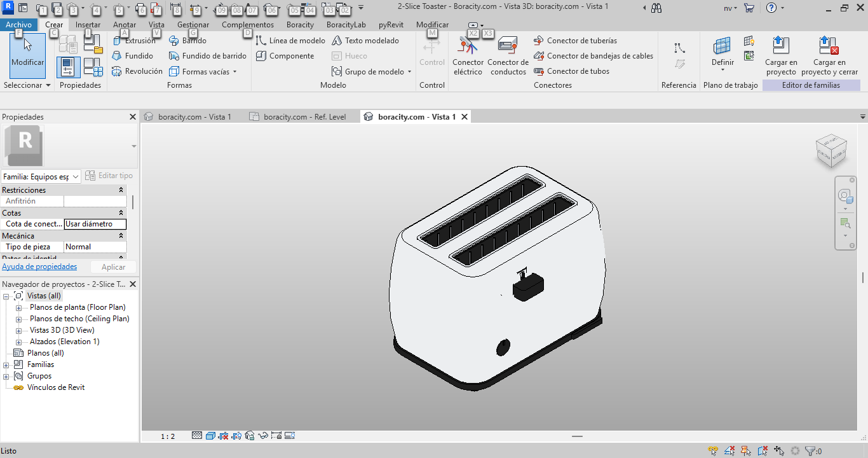Image resolution: width=868 pixels, height=458 pixels.
Task: Open the Insertar ribbon tab
Action: click(x=88, y=25)
